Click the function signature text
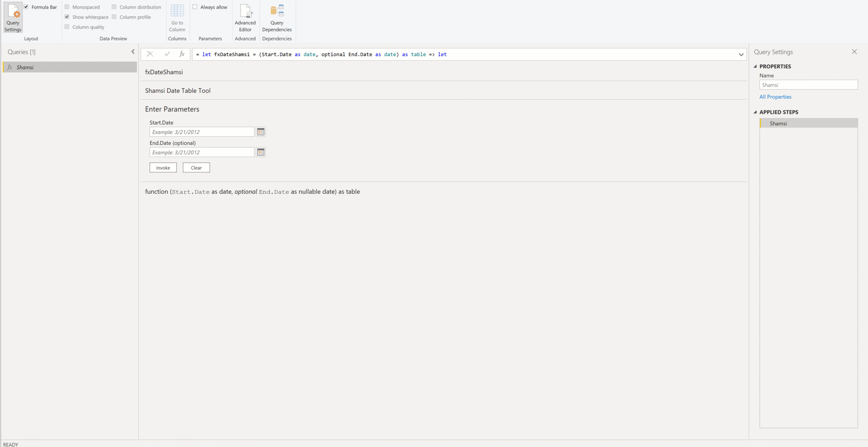The width and height of the screenshot is (868, 447). tap(252, 192)
